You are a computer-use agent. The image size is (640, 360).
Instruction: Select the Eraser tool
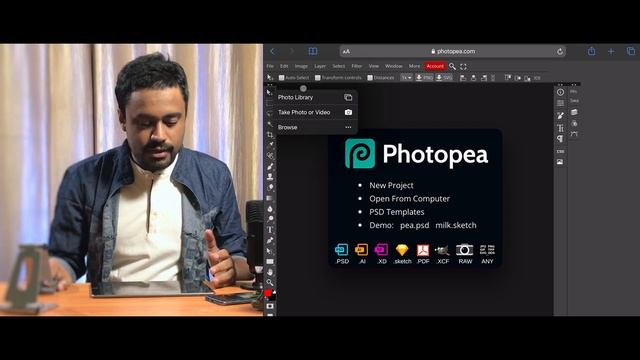pyautogui.click(x=270, y=187)
